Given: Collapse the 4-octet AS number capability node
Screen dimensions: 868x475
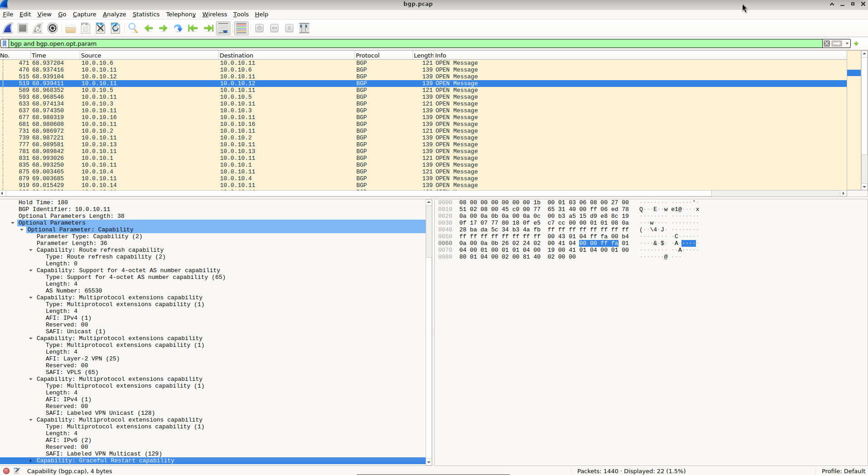Looking at the screenshot, I should 31,270.
